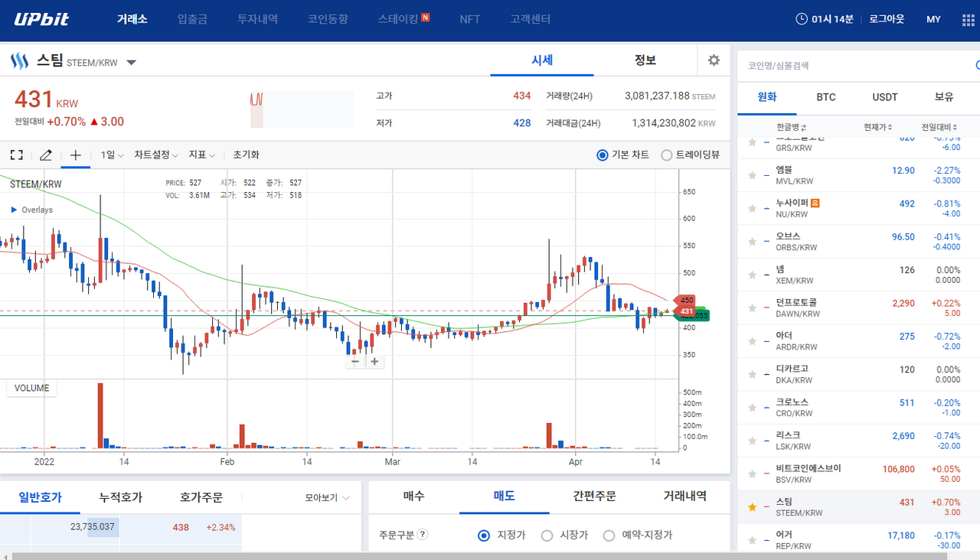Switch to 누적호가 tab
This screenshot has height=560, width=980.
[x=120, y=497]
